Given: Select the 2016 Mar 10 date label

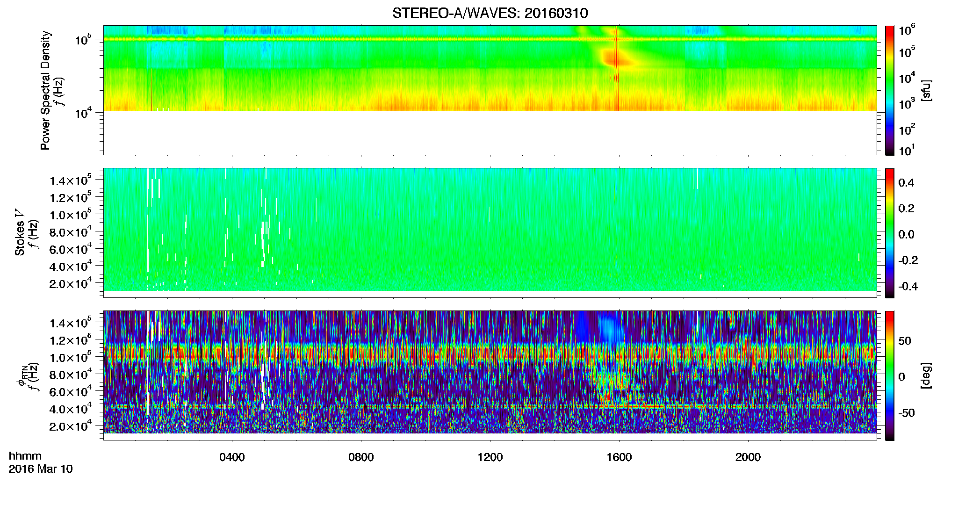Looking at the screenshot, I should (41, 469).
